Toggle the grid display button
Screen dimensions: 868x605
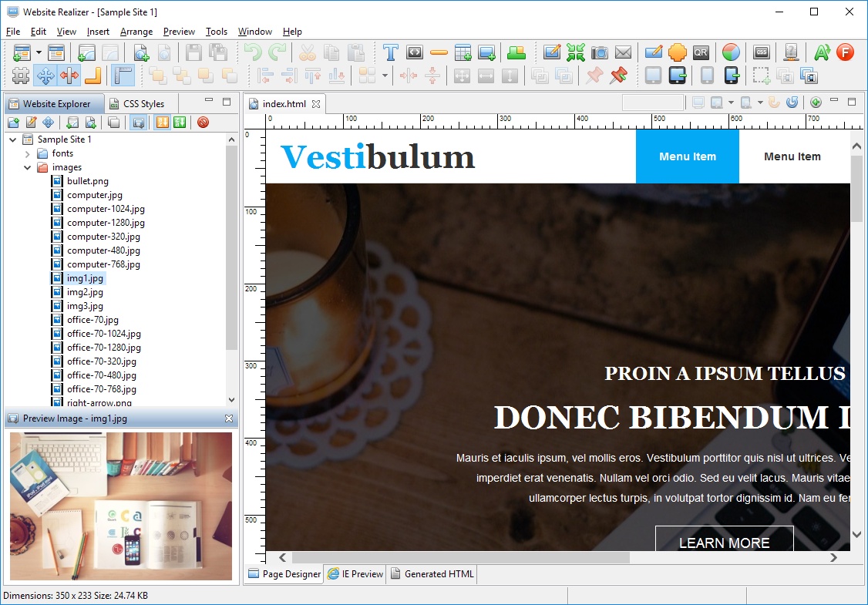point(21,76)
